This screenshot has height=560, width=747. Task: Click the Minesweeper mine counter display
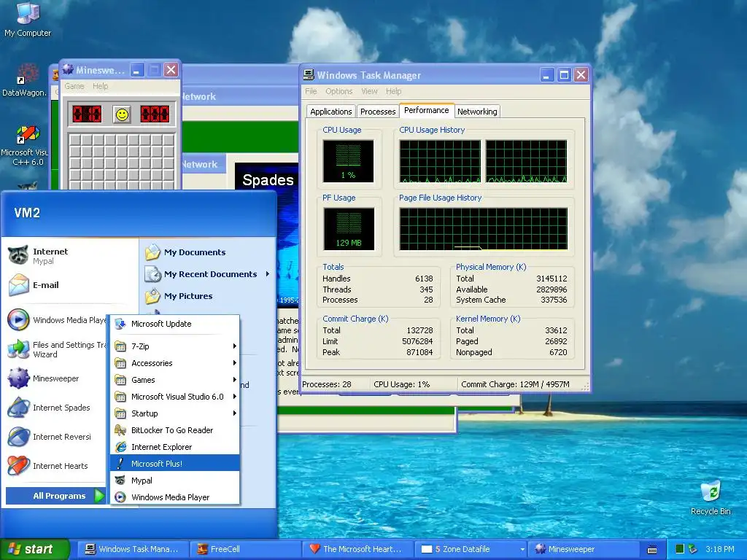click(x=87, y=114)
